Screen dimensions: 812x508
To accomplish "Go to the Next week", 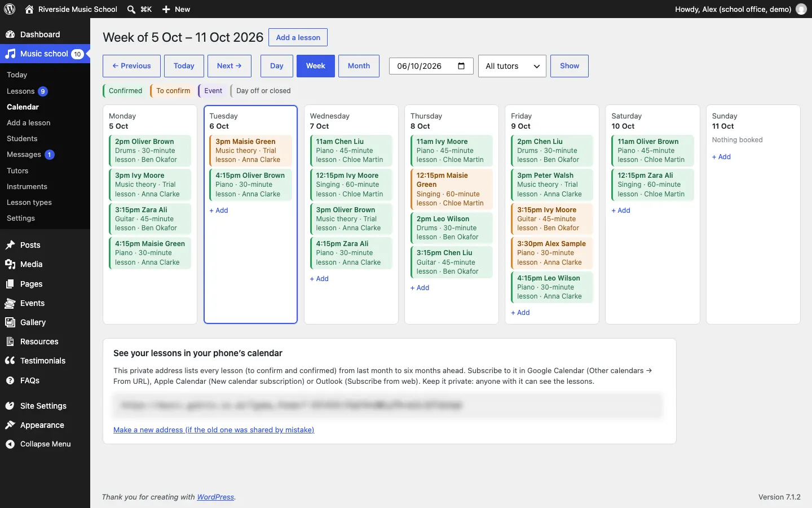I will point(230,66).
